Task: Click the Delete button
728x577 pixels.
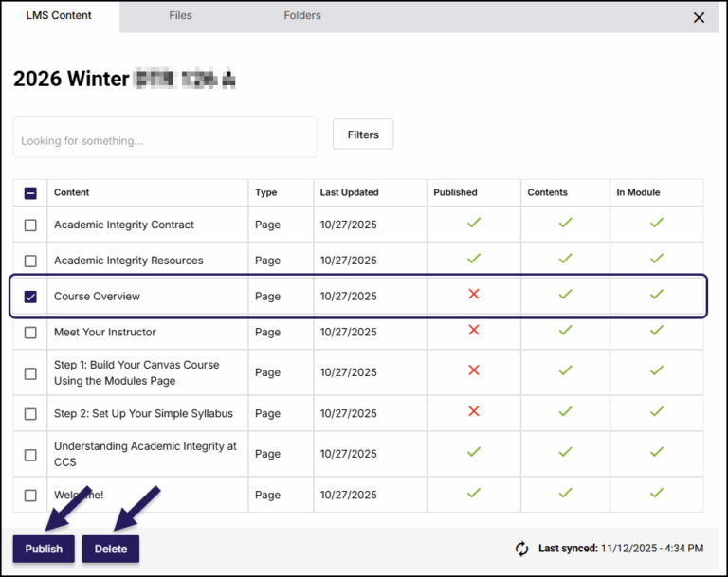Action: point(111,549)
